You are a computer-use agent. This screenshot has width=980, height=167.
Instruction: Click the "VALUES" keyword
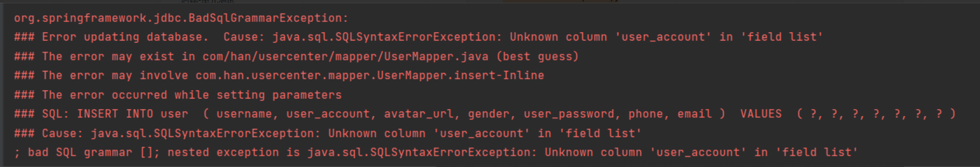[761, 114]
